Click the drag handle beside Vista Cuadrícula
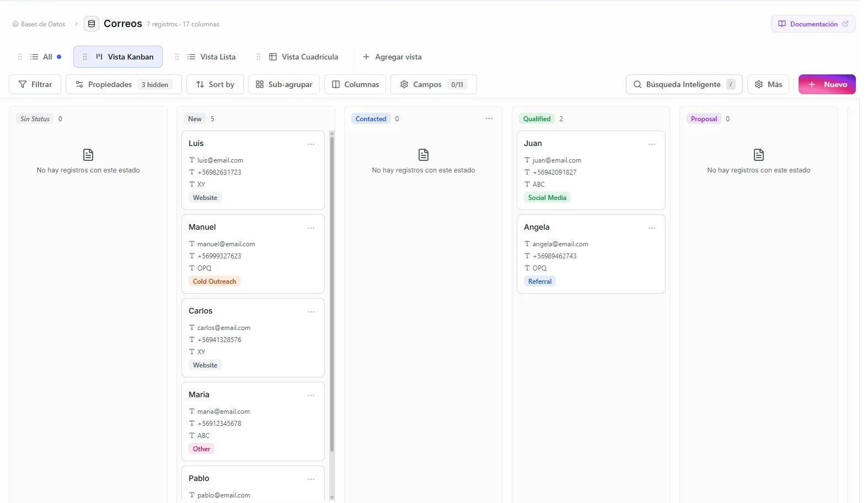This screenshot has height=503, width=868. tap(259, 57)
